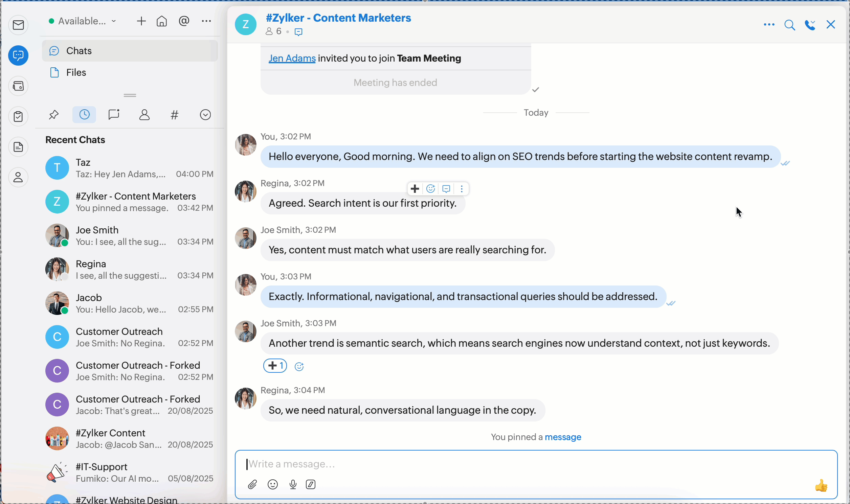The height and width of the screenshot is (504, 850).
Task: Select the Chats section
Action: click(x=79, y=51)
